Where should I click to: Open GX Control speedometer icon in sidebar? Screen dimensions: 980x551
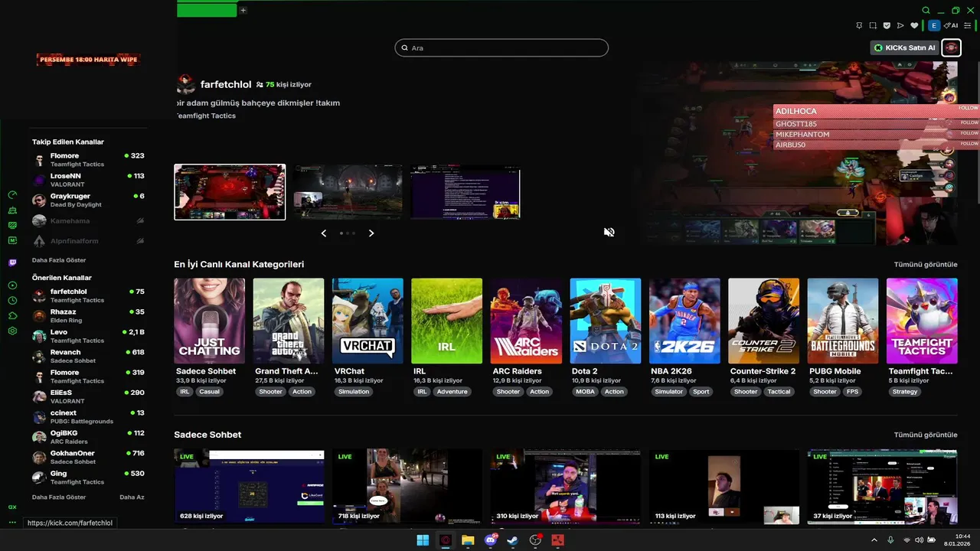click(x=12, y=195)
